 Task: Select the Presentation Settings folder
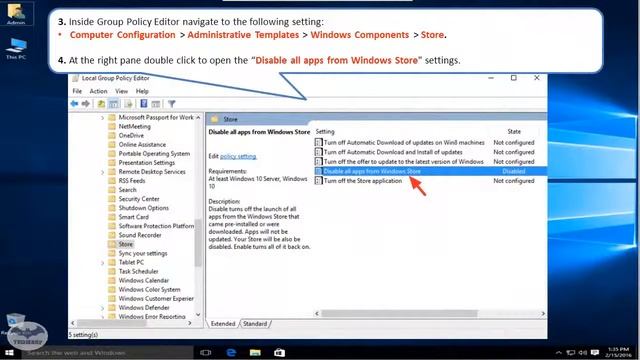pyautogui.click(x=147, y=162)
